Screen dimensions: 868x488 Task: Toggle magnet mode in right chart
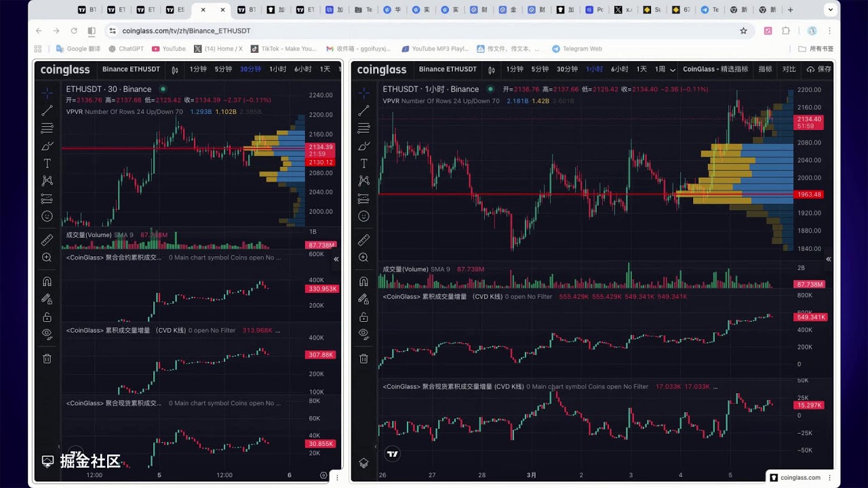pyautogui.click(x=363, y=281)
